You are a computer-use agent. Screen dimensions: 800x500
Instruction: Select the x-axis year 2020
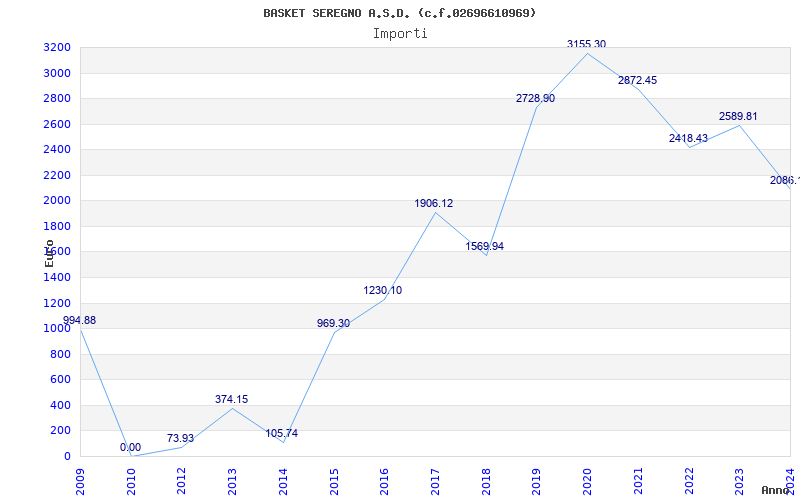(x=587, y=482)
